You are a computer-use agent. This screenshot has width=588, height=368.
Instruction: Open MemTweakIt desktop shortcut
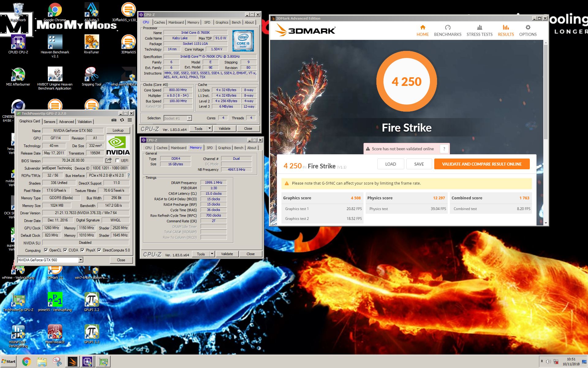coord(55,334)
